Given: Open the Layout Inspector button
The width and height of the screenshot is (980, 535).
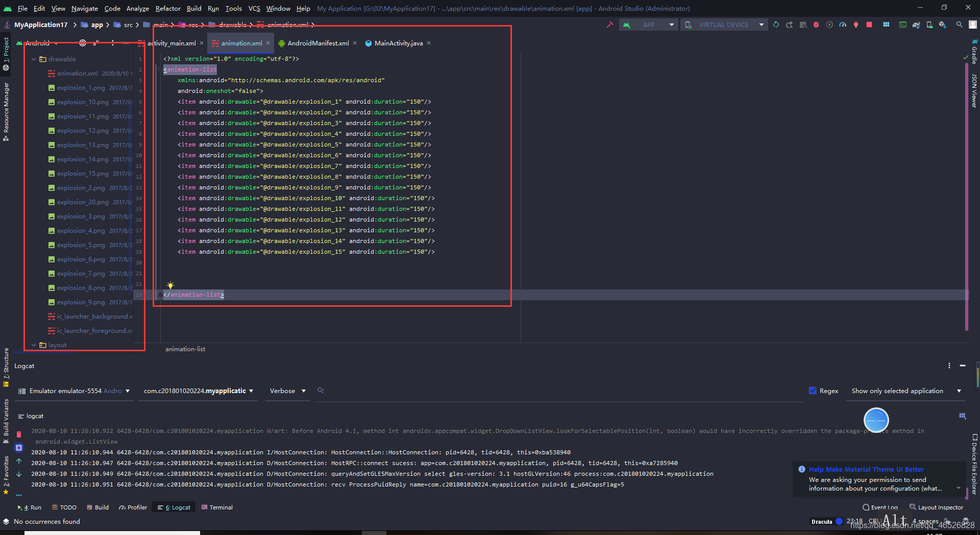Looking at the screenshot, I should coord(937,507).
